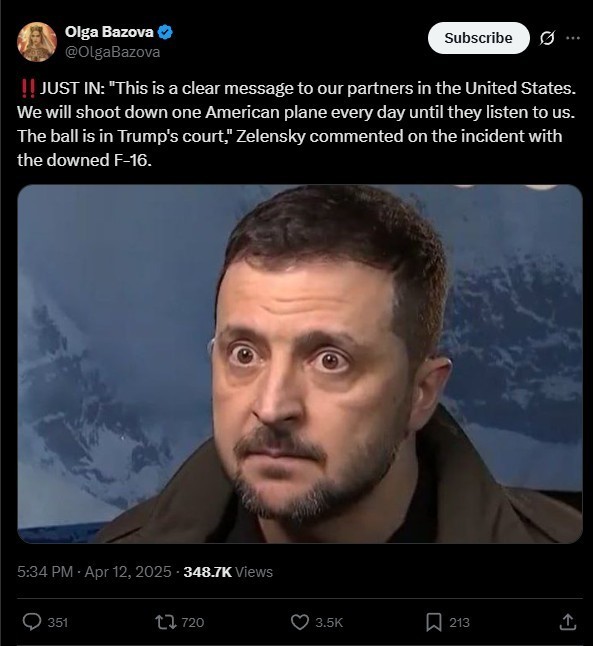Subscribe to Olga Bazova
The height and width of the screenshot is (646, 593).
pos(478,38)
